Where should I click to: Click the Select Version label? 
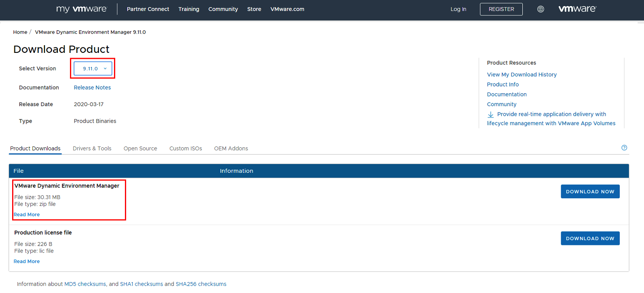[38, 69]
